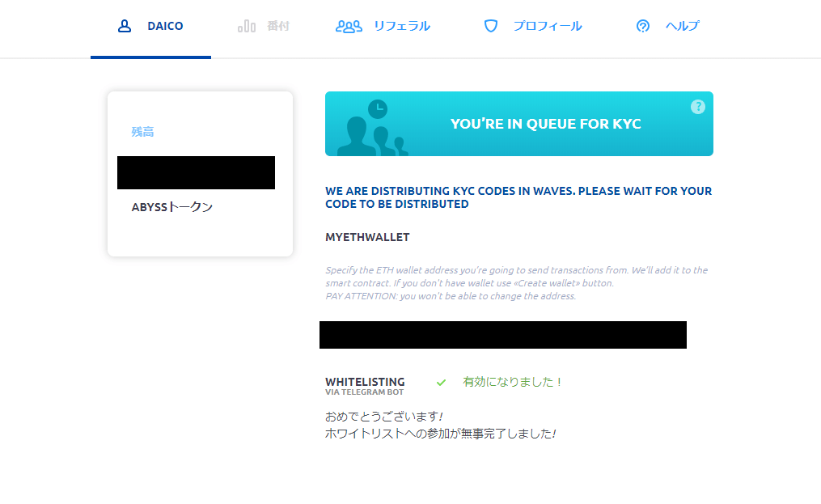Image resolution: width=821 pixels, height=504 pixels.
Task: Open the DAICO tab
Action: (x=150, y=26)
